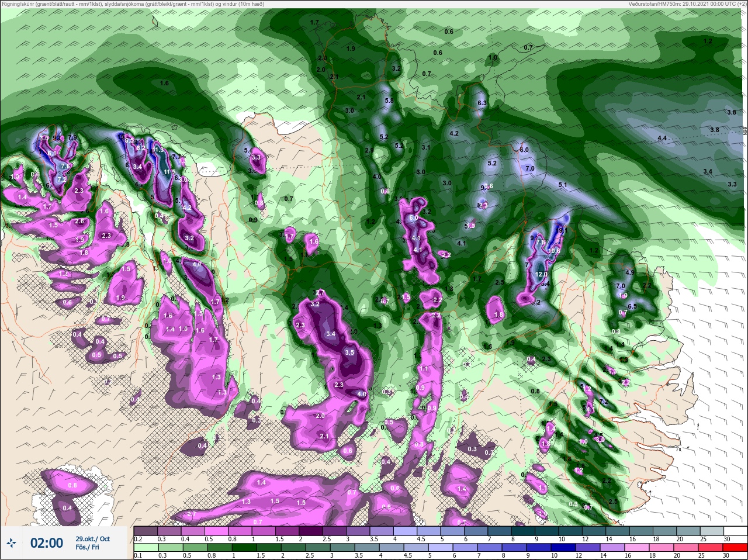Click the 6.3 precipitation value on the map

click(x=482, y=103)
